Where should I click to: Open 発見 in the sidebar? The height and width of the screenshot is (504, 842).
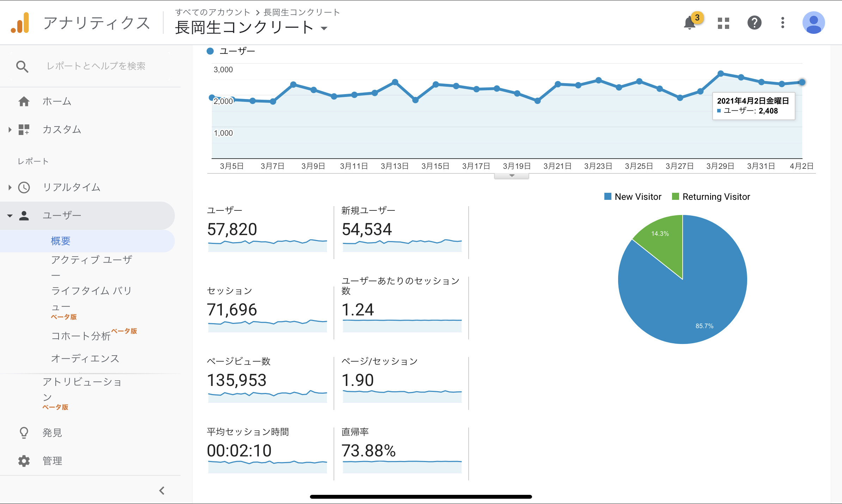52,432
